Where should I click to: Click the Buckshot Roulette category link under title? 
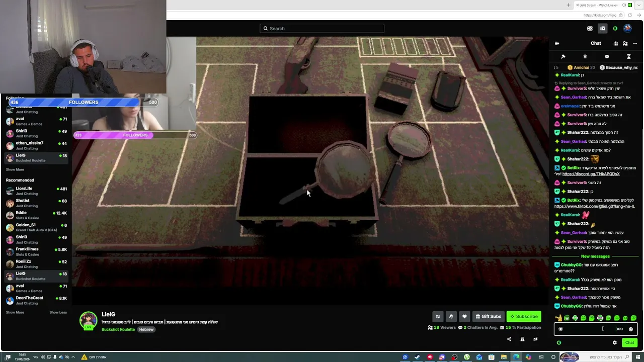pyautogui.click(x=118, y=329)
